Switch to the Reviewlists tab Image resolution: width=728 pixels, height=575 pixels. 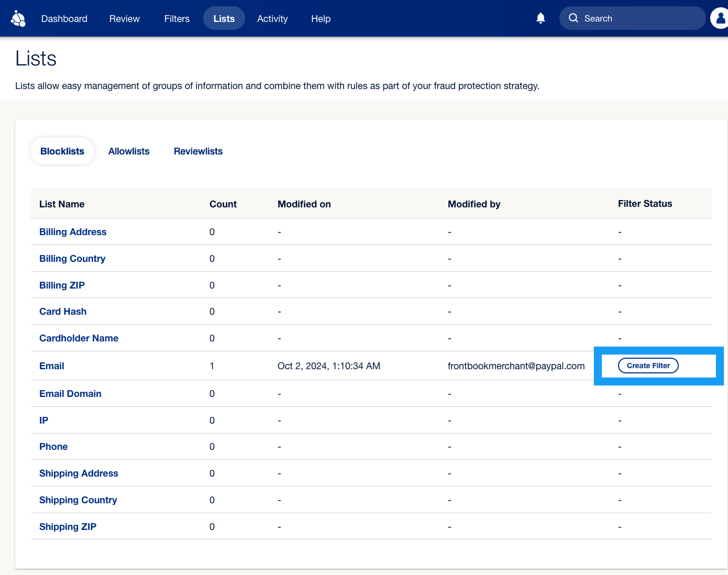(x=198, y=151)
